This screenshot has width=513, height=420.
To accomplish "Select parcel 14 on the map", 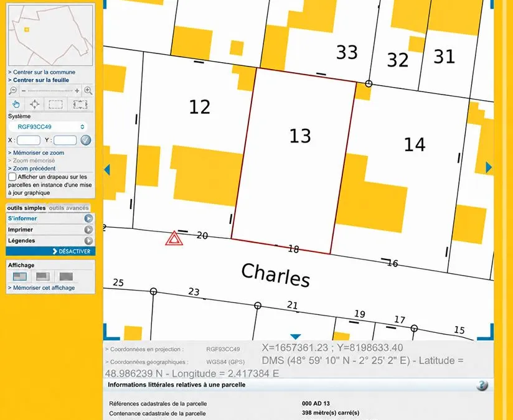I will click(415, 144).
